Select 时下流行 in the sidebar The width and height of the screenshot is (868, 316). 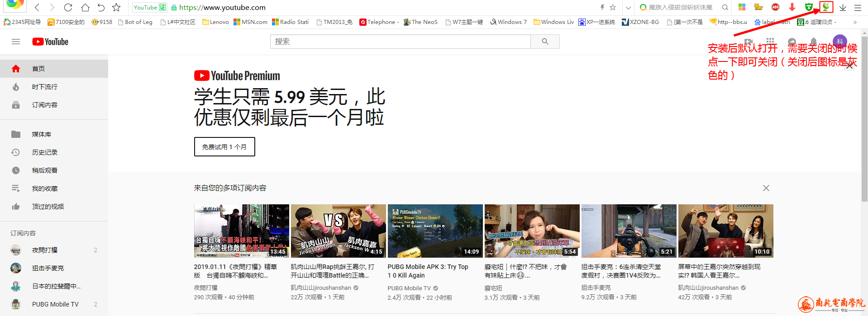[54, 87]
